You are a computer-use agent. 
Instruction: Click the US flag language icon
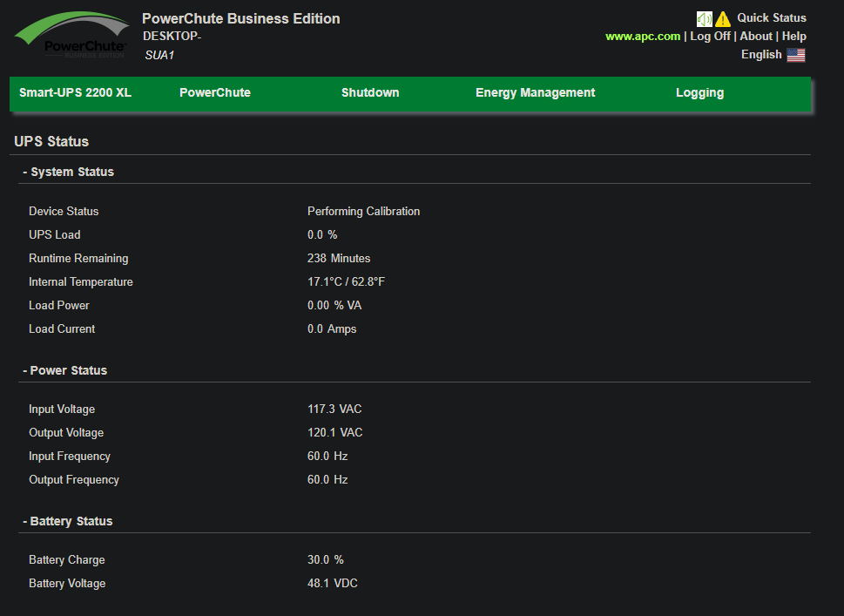coord(795,55)
